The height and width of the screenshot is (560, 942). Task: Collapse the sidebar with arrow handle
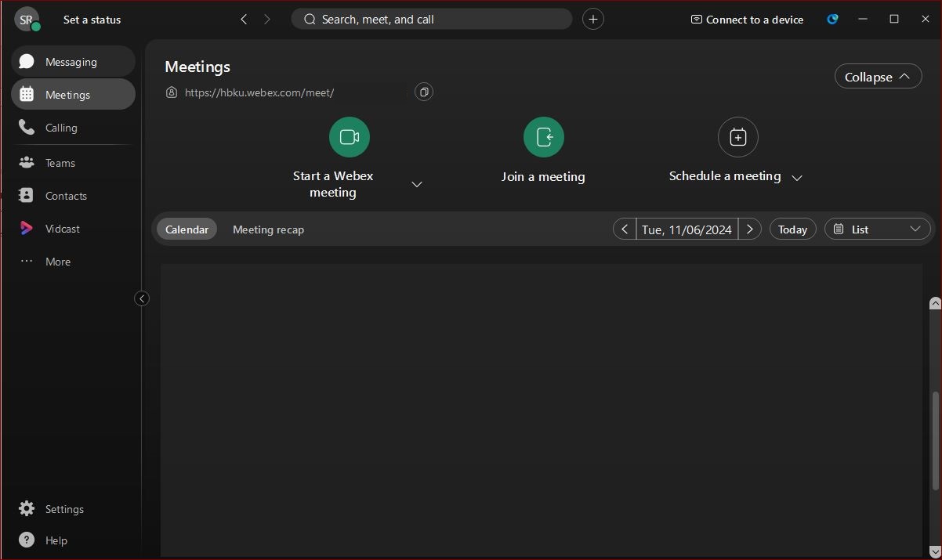coord(142,298)
